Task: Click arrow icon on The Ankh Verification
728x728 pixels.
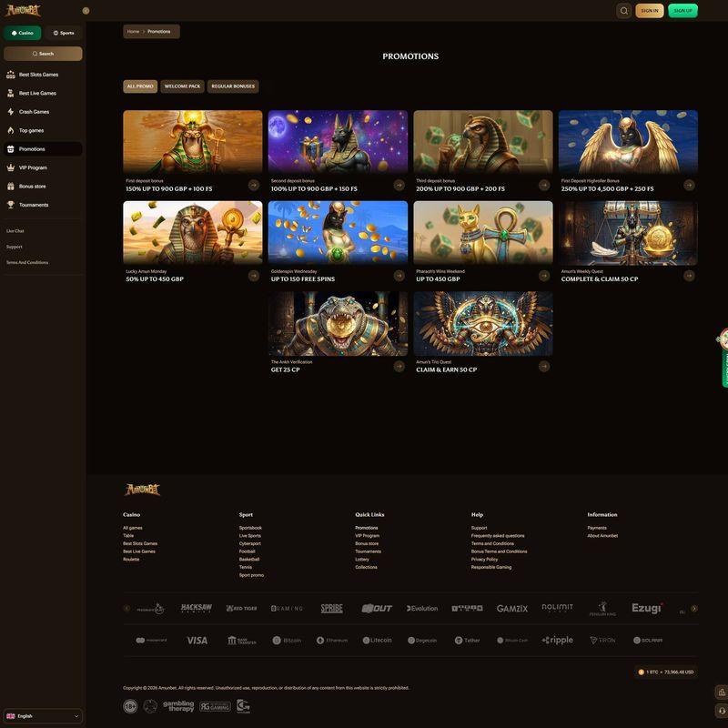Action: (x=399, y=367)
